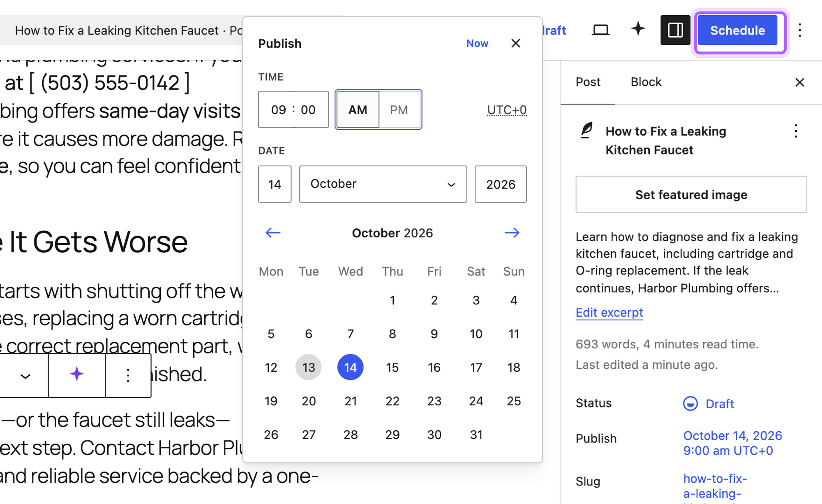This screenshot has height=504, width=822.
Task: Open the Edit excerpt link
Action: coord(609,313)
